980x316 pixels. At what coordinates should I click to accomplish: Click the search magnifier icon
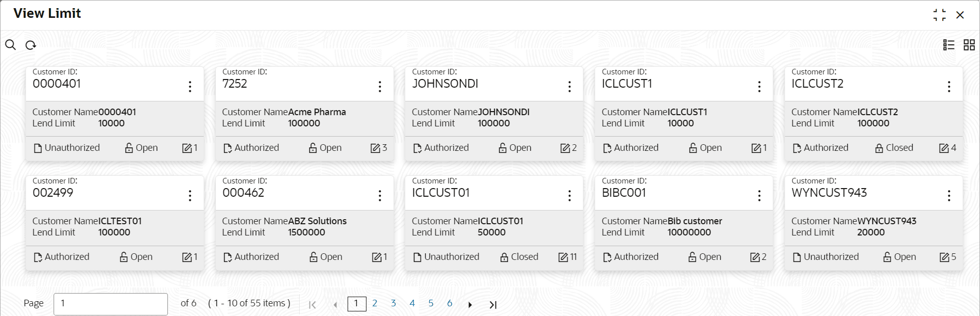10,45
